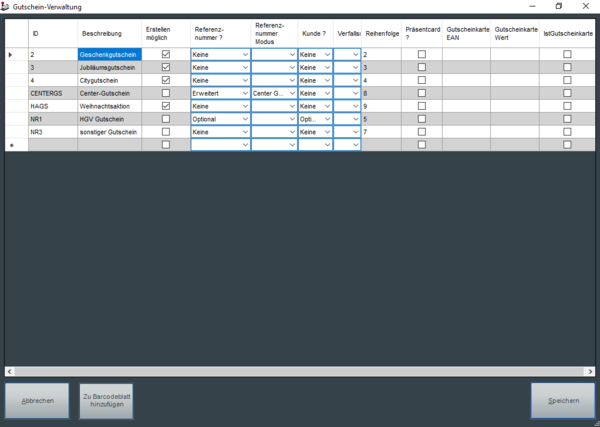Click the left arrow of horizontal scrollbar

point(10,371)
